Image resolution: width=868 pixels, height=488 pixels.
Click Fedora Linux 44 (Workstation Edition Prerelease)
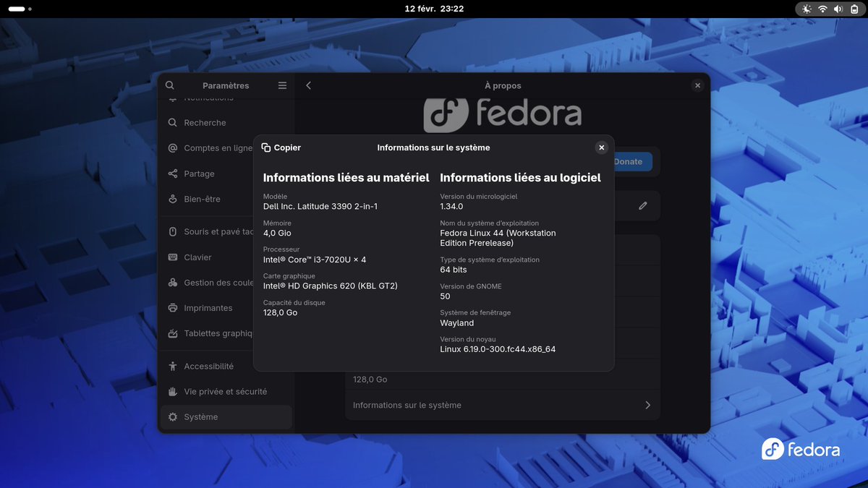point(498,238)
